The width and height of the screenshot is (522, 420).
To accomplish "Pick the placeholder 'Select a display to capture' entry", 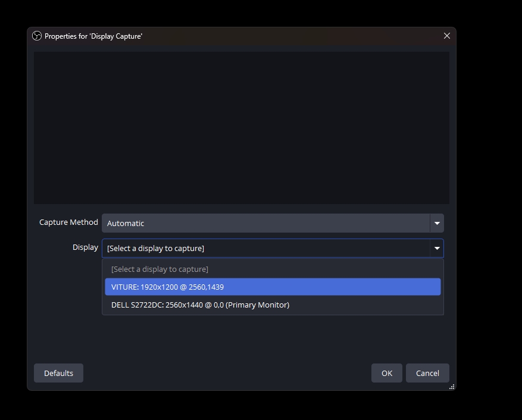I will tap(273, 269).
